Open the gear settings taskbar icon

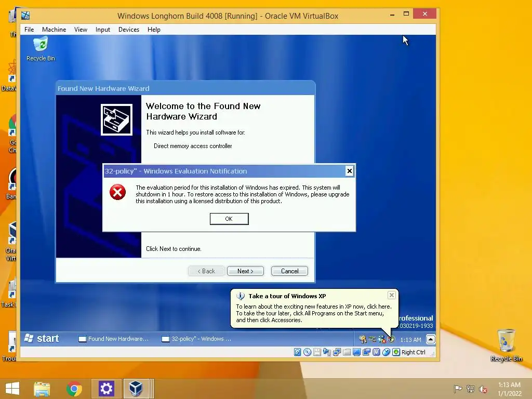click(106, 389)
